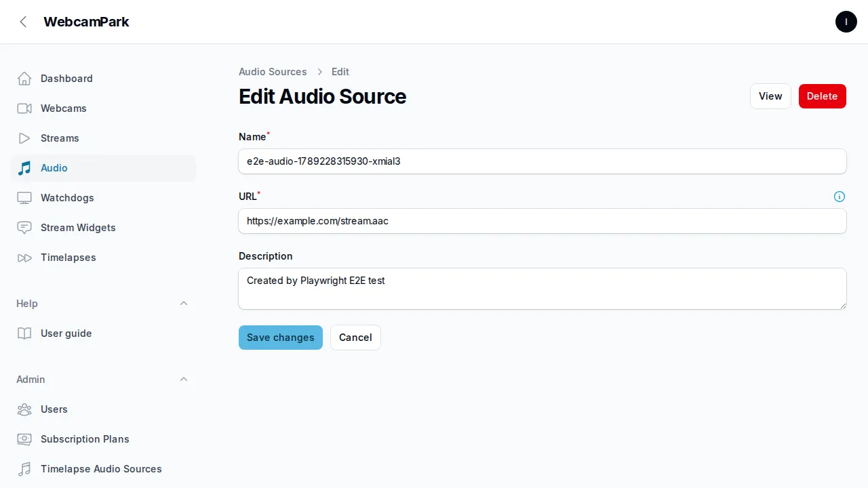Click the View button

click(770, 96)
